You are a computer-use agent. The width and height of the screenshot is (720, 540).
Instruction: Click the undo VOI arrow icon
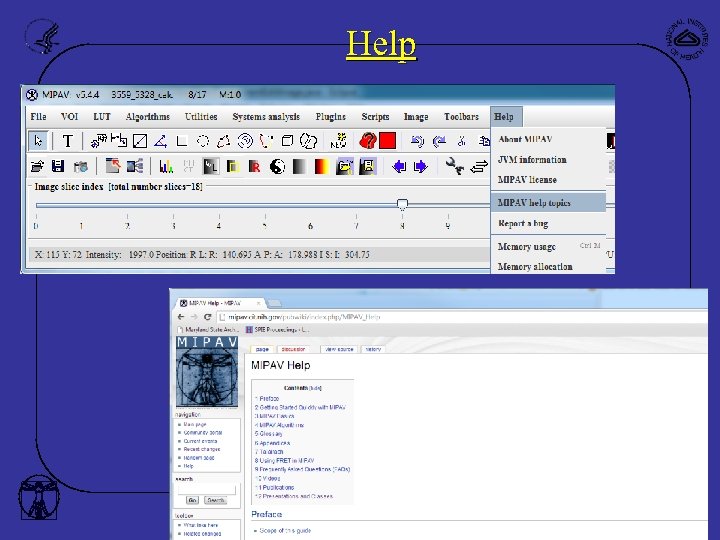417,141
